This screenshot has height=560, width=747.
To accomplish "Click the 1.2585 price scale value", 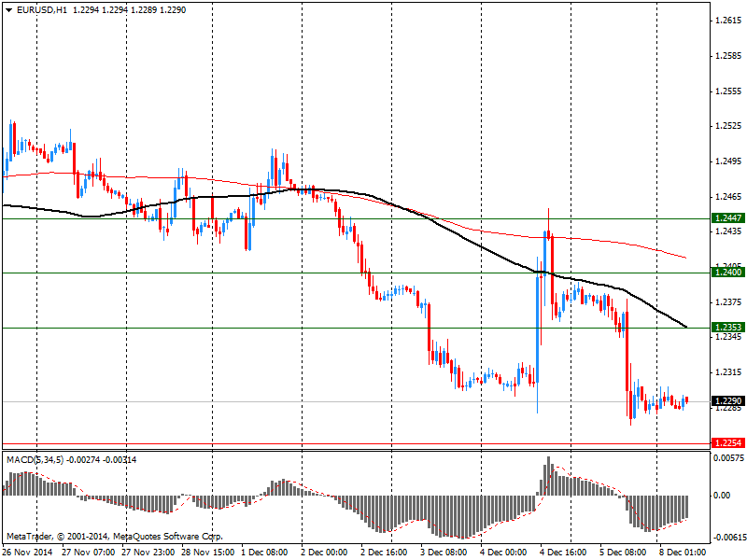I will click(x=729, y=56).
